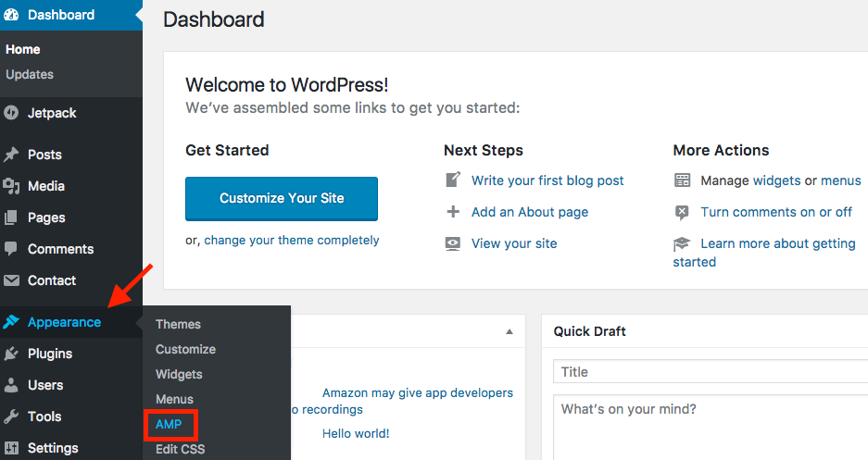
Task: Open the View your site link
Action: (x=514, y=243)
